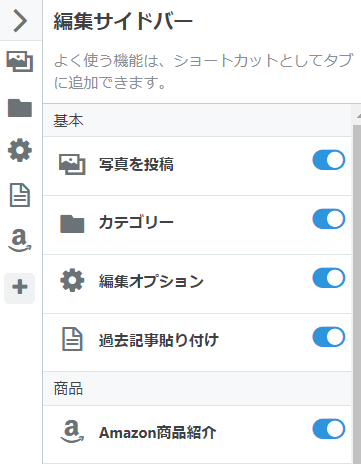Toggle the 過去記事貼り付け switch

[329, 337]
